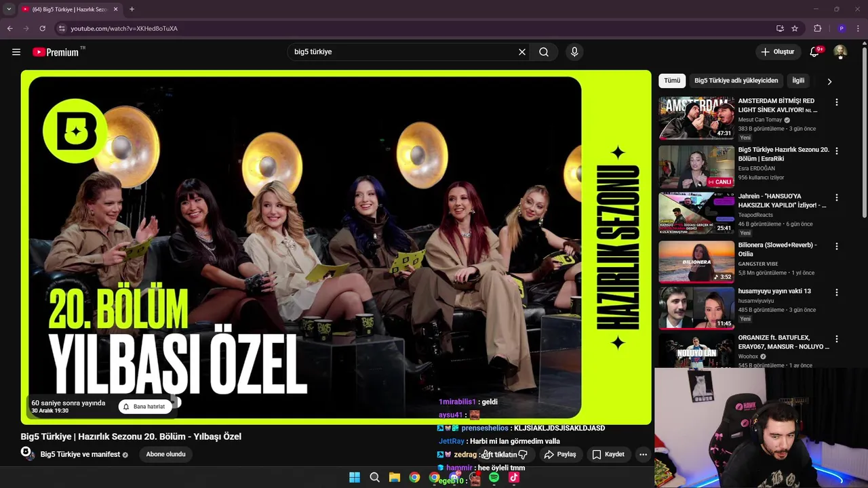Clear the search box with the X

pyautogui.click(x=522, y=52)
